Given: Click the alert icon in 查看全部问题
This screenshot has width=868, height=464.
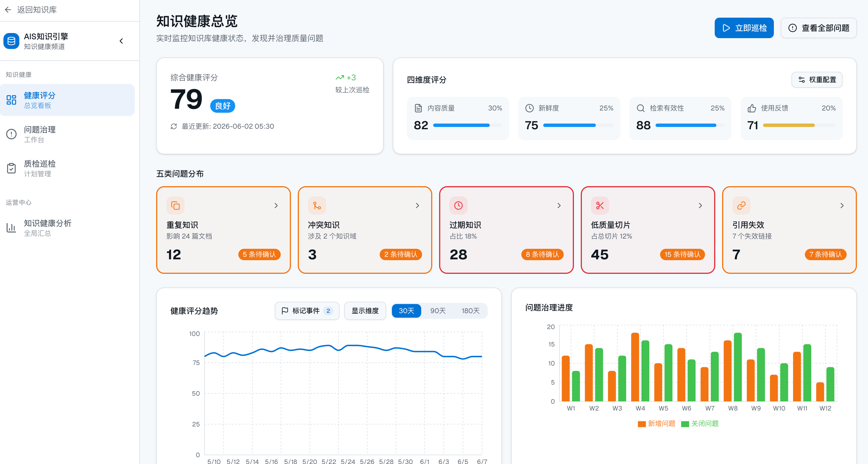Looking at the screenshot, I should point(793,28).
